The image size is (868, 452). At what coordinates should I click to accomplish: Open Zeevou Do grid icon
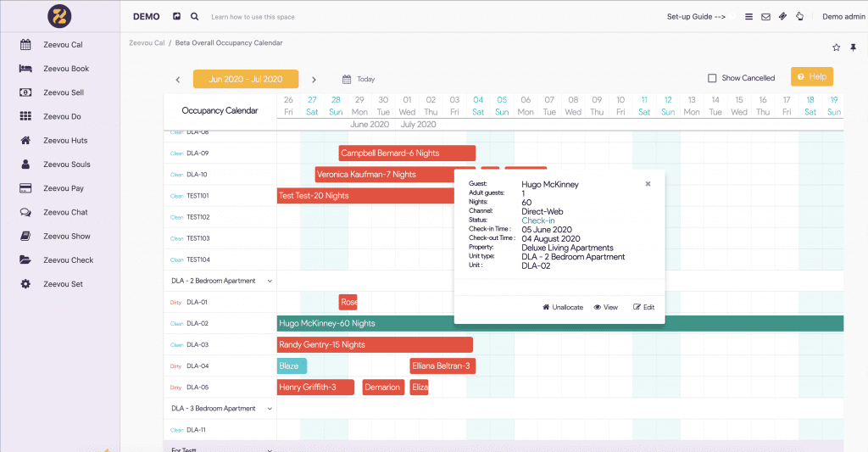click(25, 116)
